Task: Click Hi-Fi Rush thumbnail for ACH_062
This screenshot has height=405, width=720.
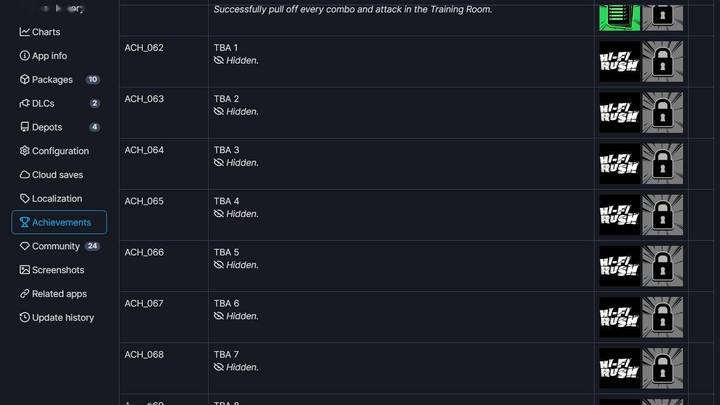Action: point(619,62)
